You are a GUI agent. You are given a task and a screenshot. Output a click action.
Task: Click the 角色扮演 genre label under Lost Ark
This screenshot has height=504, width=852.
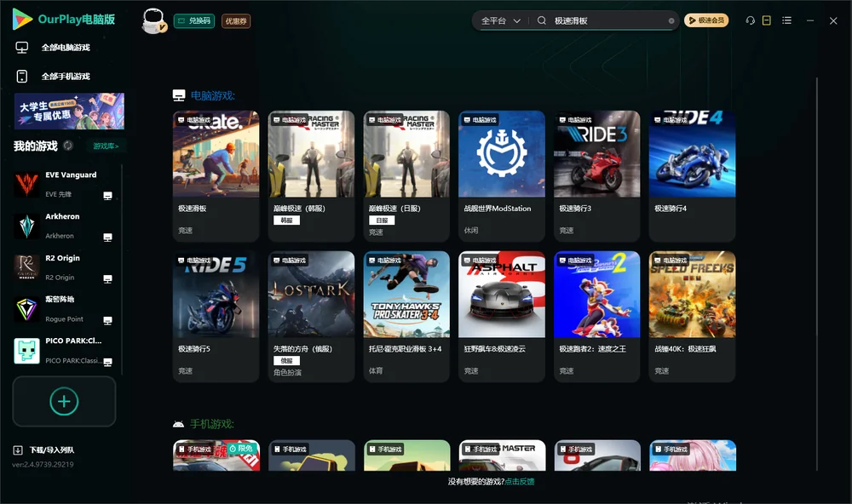[287, 373]
